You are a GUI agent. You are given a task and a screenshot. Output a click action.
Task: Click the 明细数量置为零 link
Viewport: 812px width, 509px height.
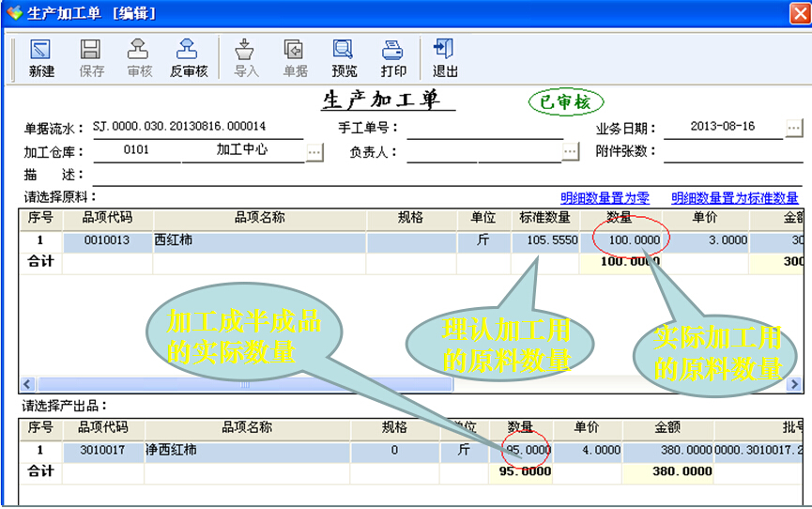coord(605,198)
